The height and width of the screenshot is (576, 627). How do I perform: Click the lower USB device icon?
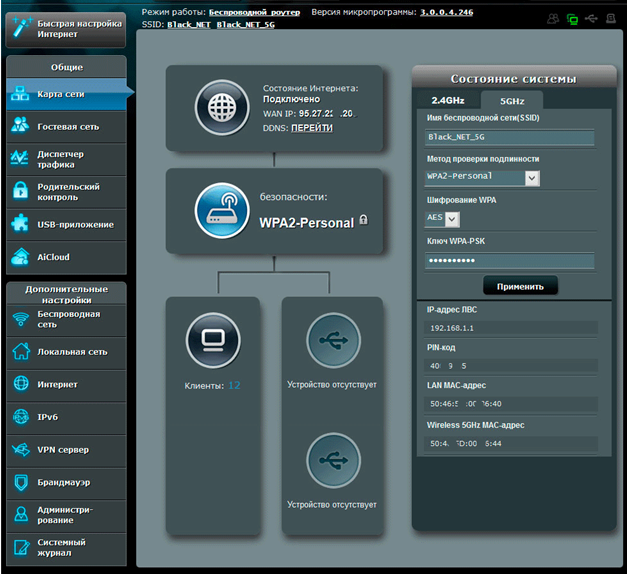pos(333,460)
